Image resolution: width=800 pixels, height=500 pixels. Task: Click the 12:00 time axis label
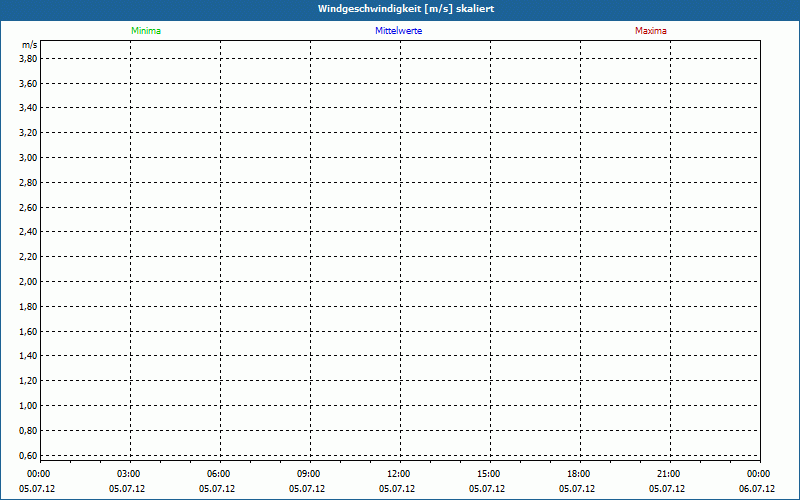pyautogui.click(x=398, y=474)
